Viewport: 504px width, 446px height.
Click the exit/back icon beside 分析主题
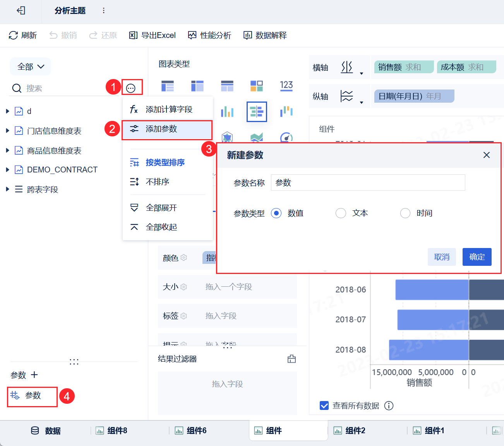coord(21,10)
